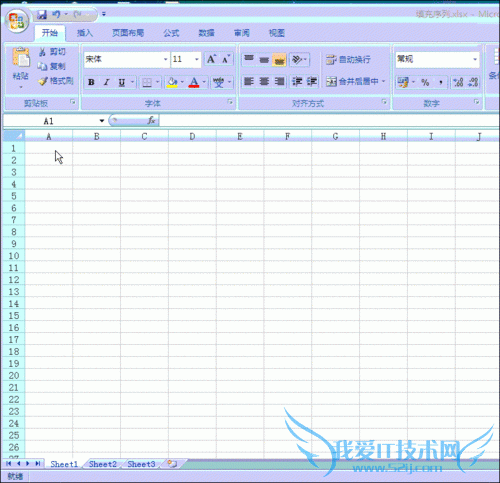Open number format dropdown 常规
This screenshot has height=483, width=500.
tap(475, 60)
